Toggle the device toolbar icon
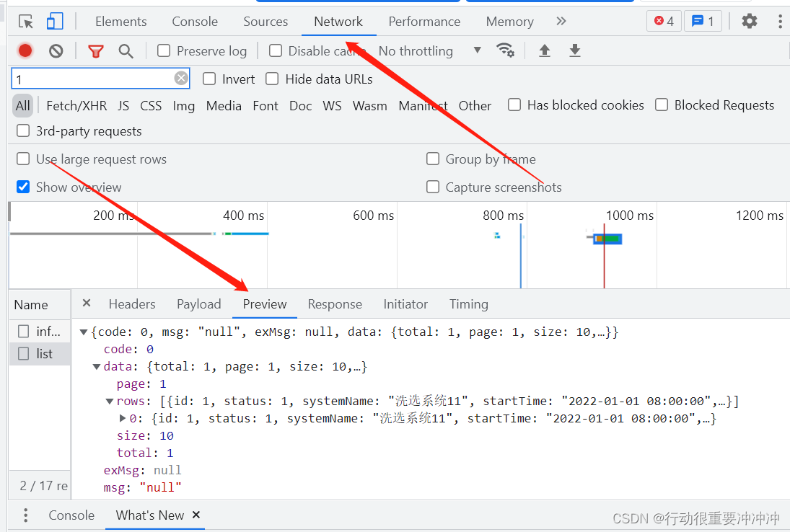The image size is (790, 532). click(54, 22)
